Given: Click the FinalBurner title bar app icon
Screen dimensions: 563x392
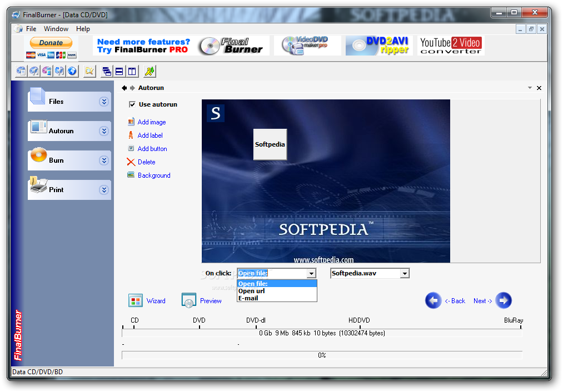Looking at the screenshot, I should pyautogui.click(x=16, y=14).
